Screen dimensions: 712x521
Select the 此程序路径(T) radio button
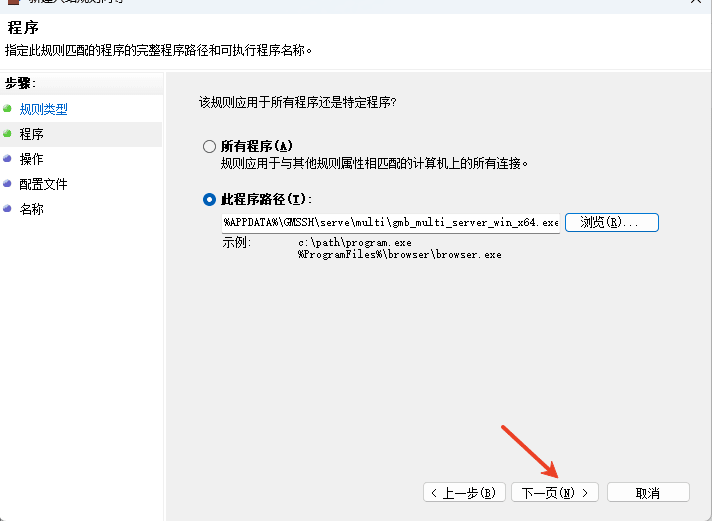[x=209, y=199]
